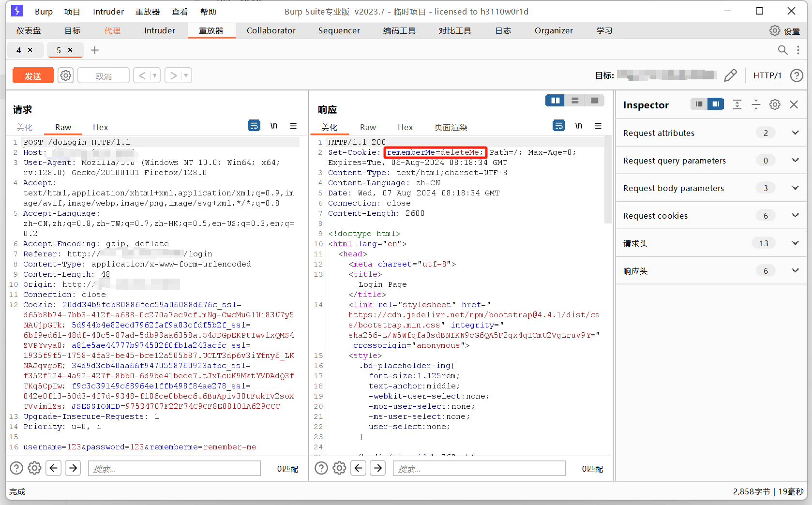Image resolution: width=812 pixels, height=505 pixels.
Task: Open request pane hamburger menu
Action: pyautogui.click(x=293, y=126)
